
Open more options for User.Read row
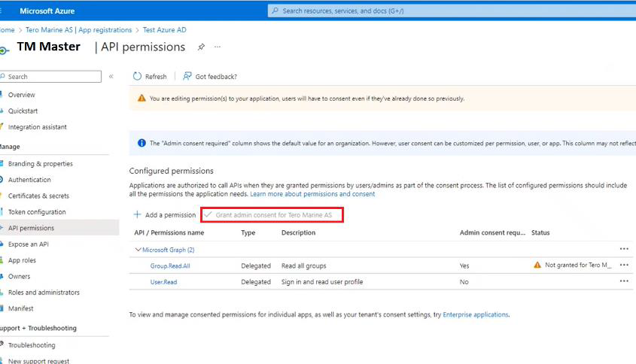tap(623, 281)
